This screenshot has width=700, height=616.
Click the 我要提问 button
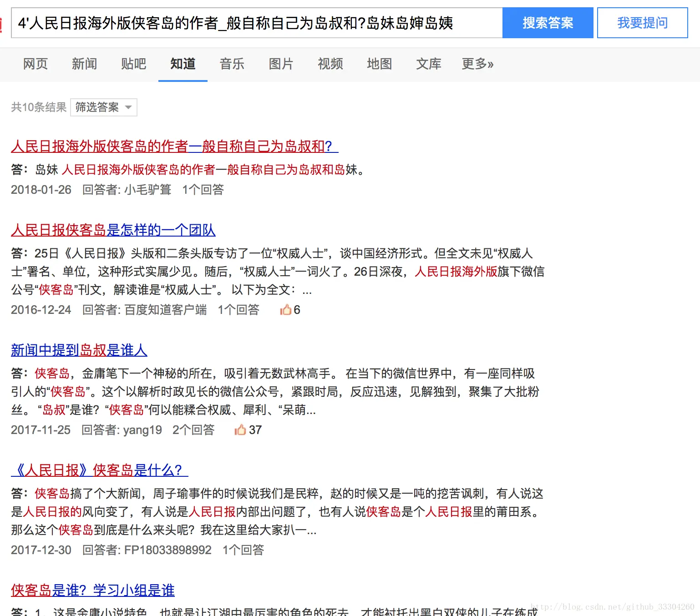(x=643, y=23)
